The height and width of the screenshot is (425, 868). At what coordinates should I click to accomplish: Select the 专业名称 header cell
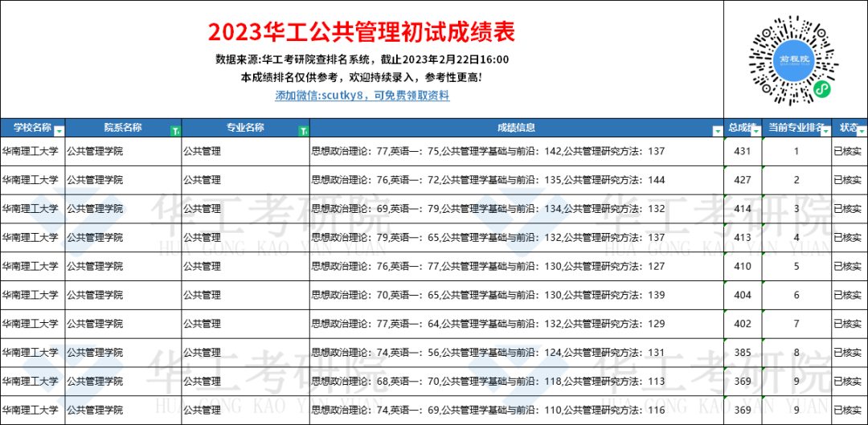click(x=246, y=128)
